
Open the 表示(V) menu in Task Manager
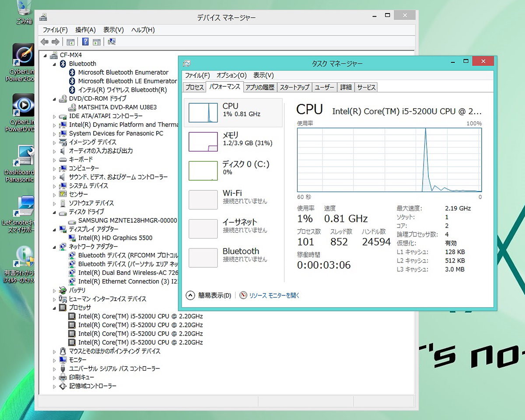[263, 76]
